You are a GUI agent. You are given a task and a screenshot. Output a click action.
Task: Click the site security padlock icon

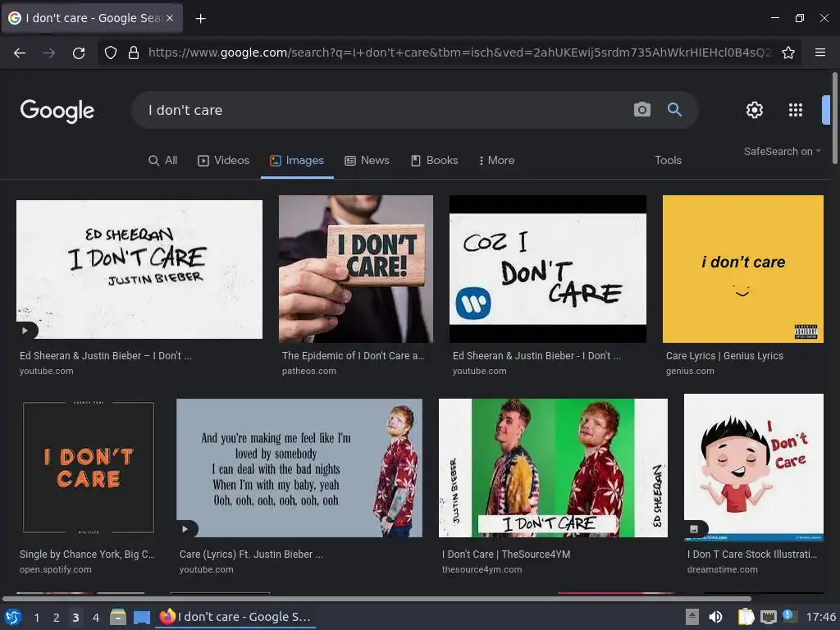tap(134, 52)
